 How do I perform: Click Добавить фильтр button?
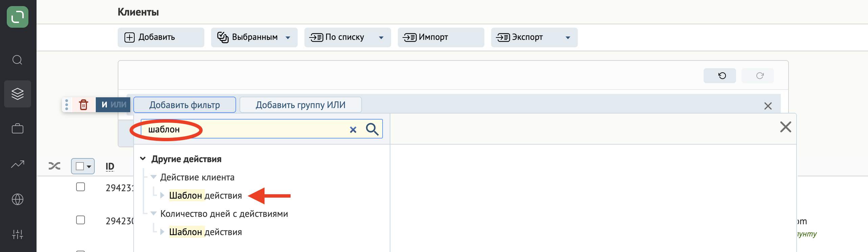(x=185, y=105)
